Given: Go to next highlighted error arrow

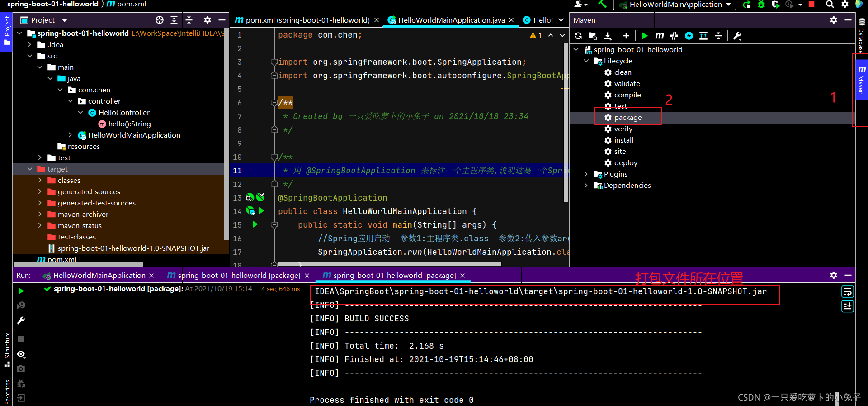Looking at the screenshot, I should pyautogui.click(x=562, y=35).
